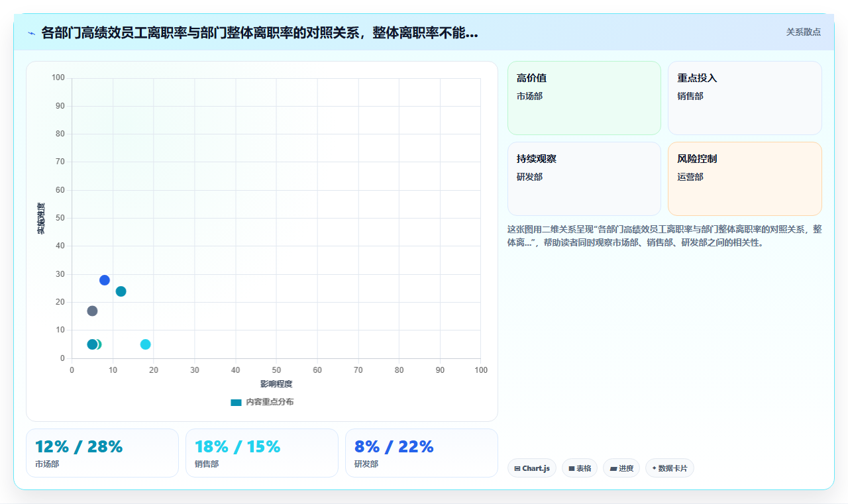Select the gray scatter point near 17
This screenshot has height=504, width=848.
[92, 311]
